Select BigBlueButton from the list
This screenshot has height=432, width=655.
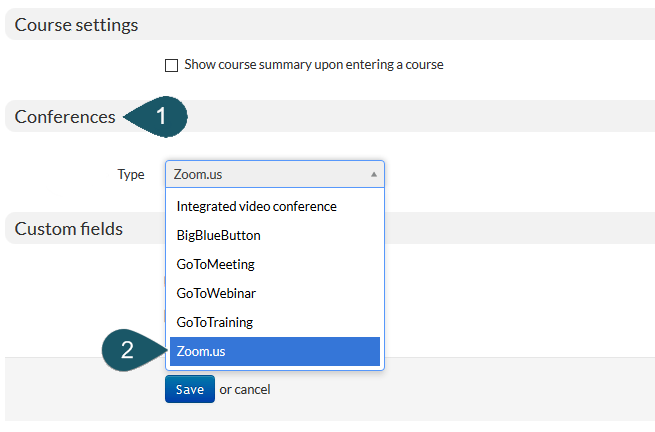(x=275, y=235)
